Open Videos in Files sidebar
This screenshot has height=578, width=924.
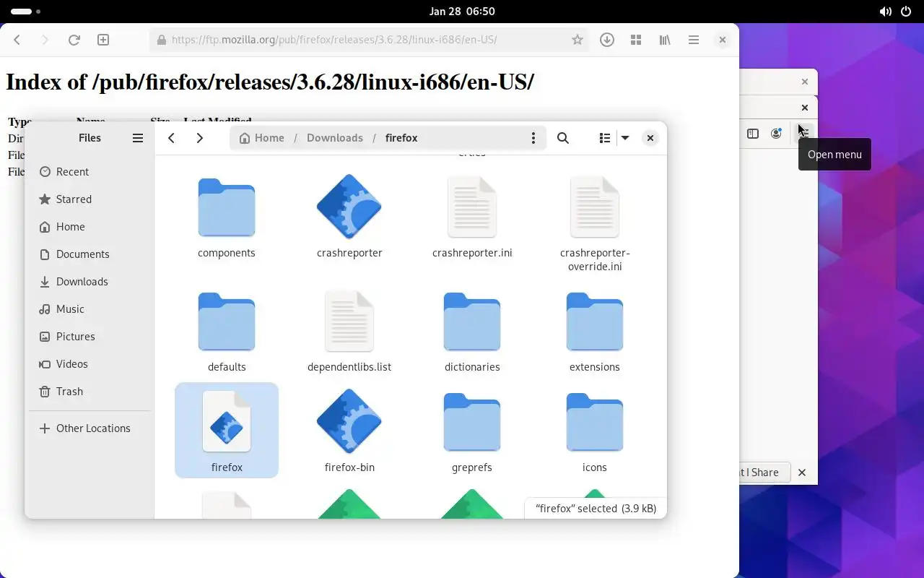(90, 364)
